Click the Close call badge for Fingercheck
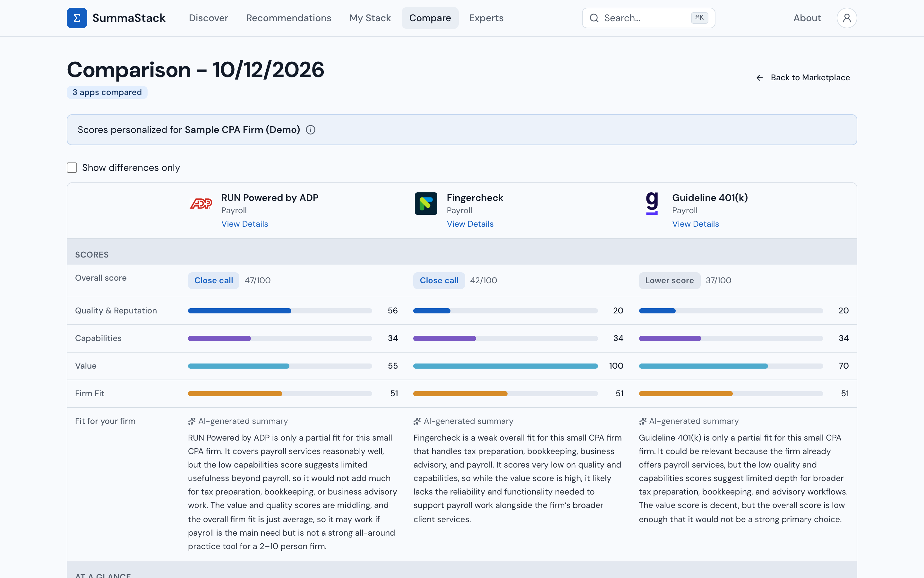 [x=439, y=281]
